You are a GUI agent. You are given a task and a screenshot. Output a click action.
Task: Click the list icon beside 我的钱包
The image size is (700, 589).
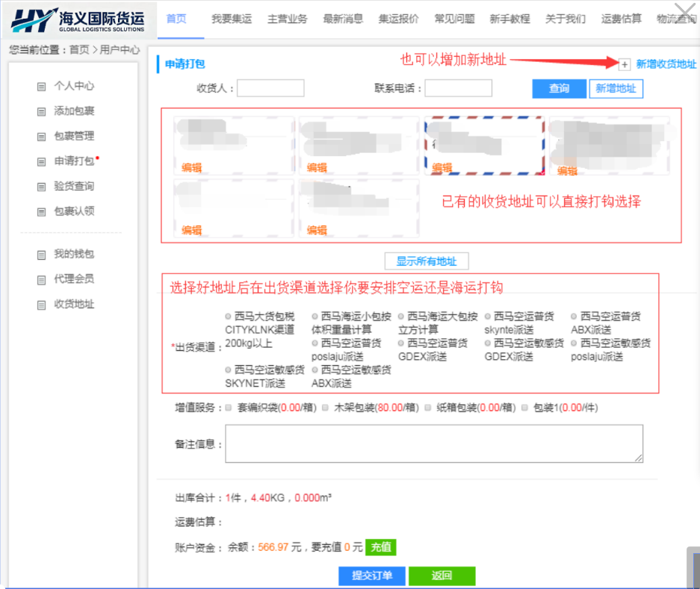click(x=42, y=255)
